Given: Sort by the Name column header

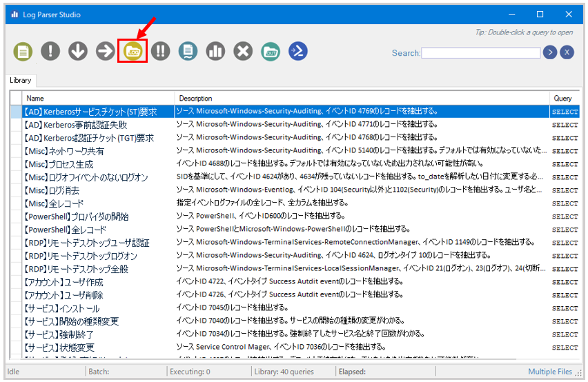Looking at the screenshot, I should point(98,98).
